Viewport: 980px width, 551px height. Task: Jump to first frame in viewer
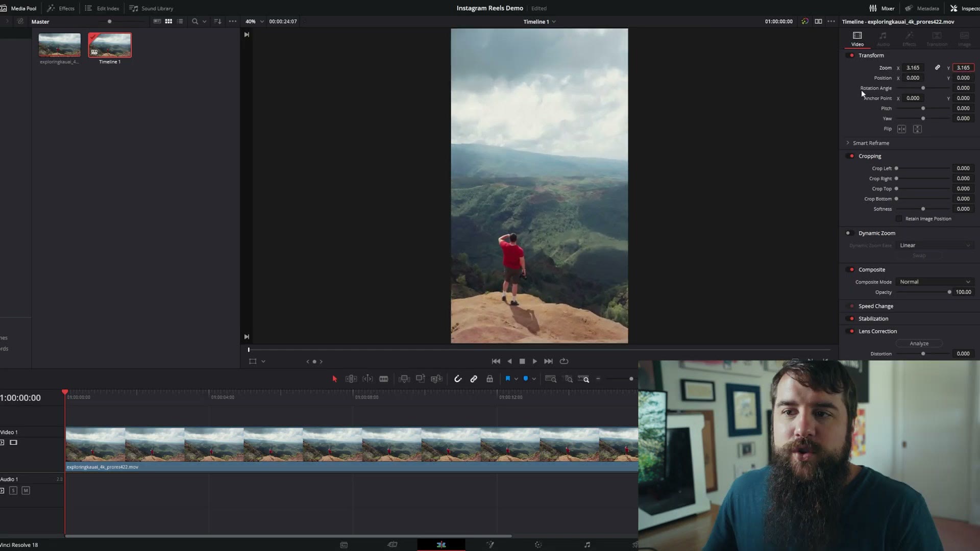(x=496, y=361)
